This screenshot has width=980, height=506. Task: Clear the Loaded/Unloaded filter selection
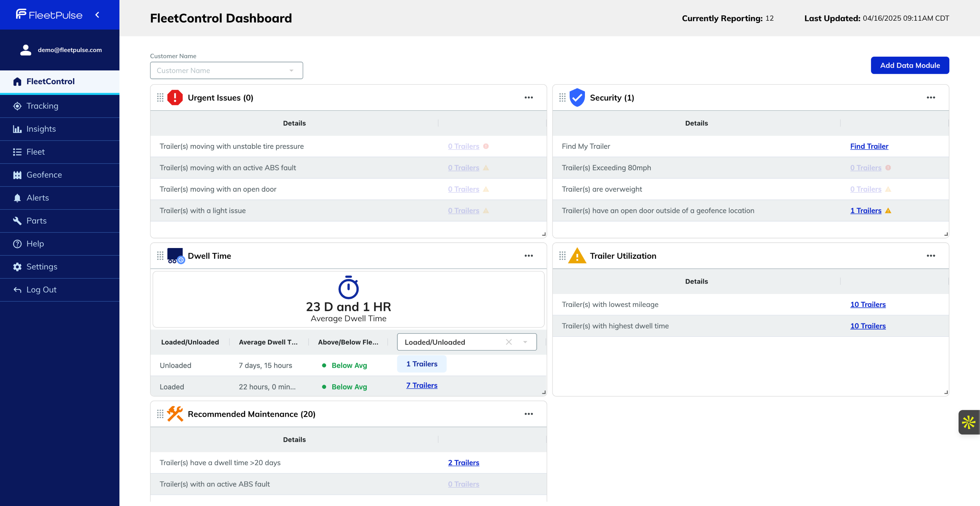point(509,342)
